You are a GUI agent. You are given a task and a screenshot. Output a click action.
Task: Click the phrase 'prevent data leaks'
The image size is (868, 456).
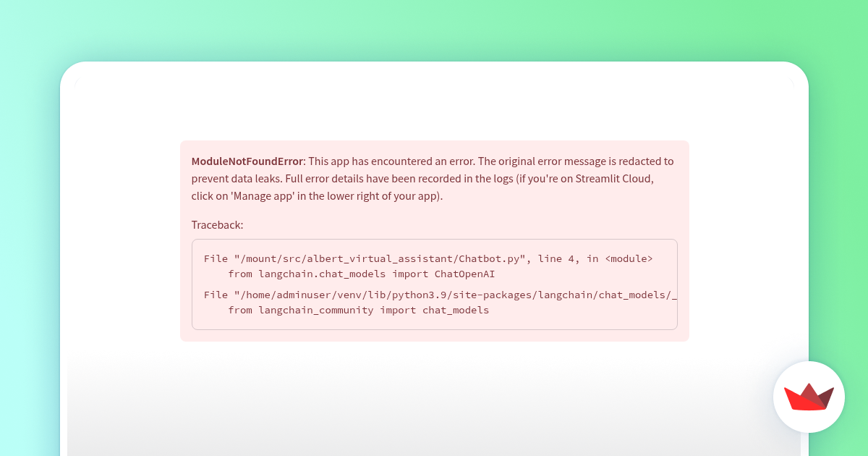point(236,178)
